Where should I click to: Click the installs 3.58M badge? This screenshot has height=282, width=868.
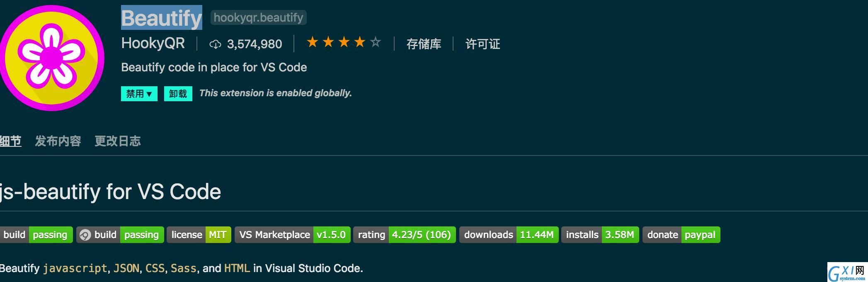pyautogui.click(x=600, y=235)
